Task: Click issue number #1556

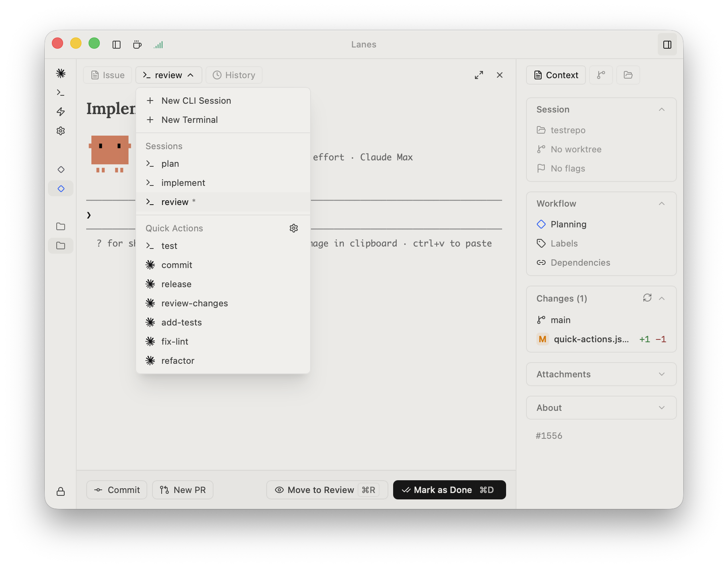Action: pos(549,436)
